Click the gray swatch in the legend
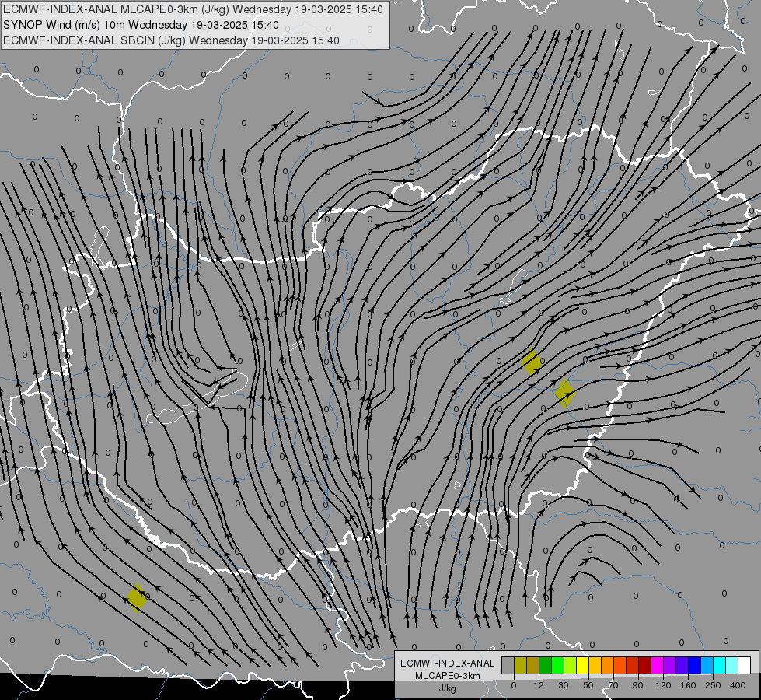The image size is (761, 700). (508, 665)
